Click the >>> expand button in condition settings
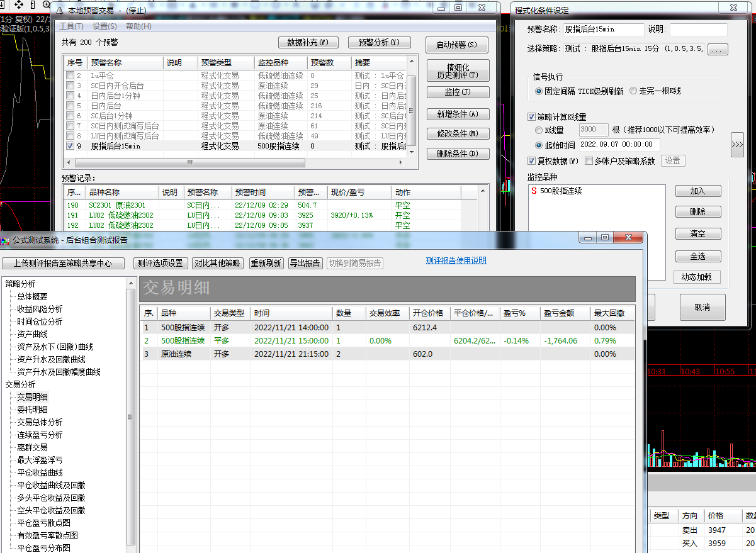Viewport: 756px width, 553px height. 737,145
